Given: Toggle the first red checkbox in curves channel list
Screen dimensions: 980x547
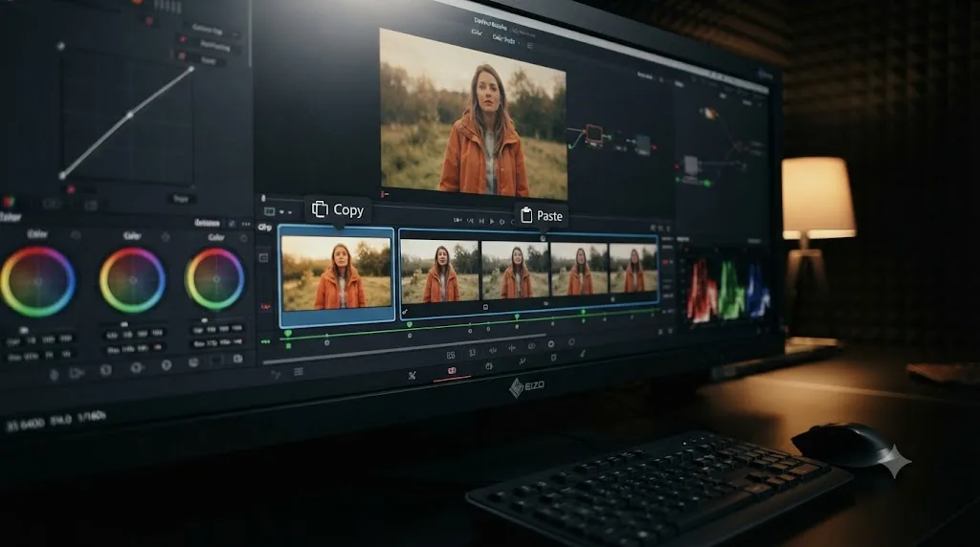Looking at the screenshot, I should coord(183,39).
